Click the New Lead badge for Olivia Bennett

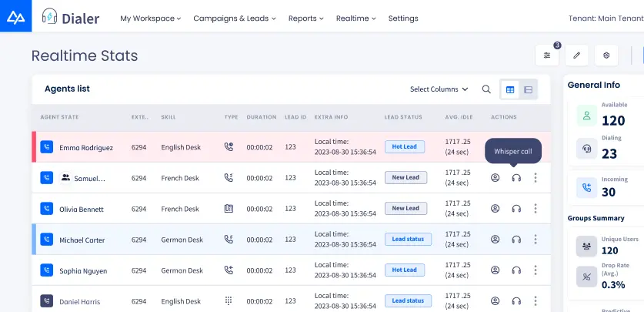pos(405,209)
